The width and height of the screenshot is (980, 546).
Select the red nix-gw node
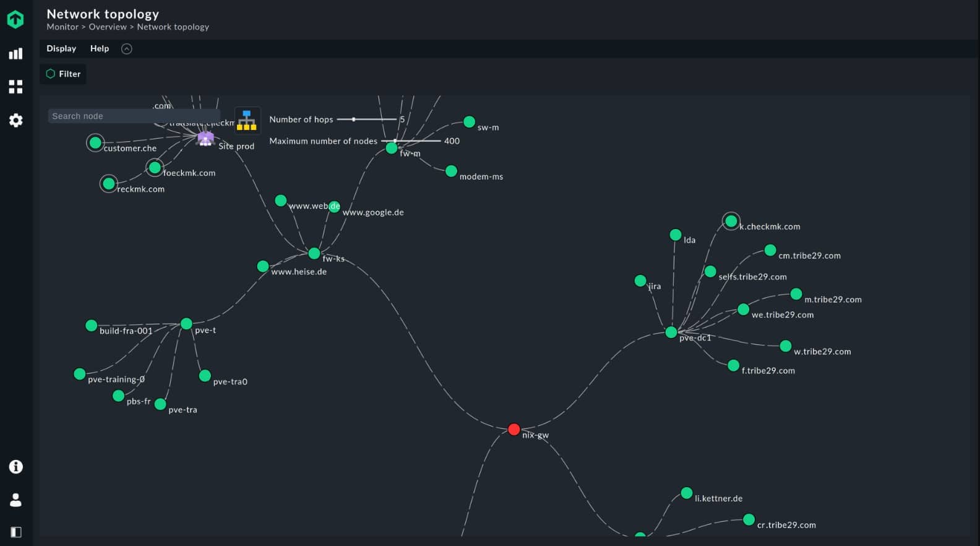[x=514, y=429]
